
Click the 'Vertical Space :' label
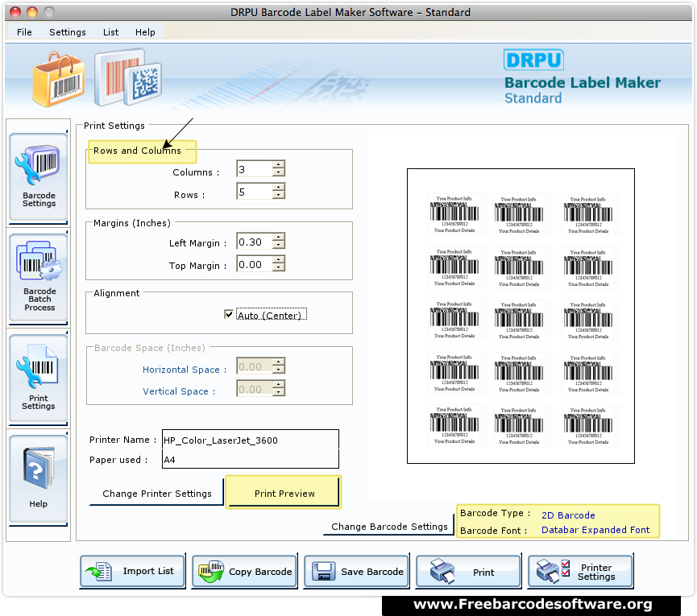(179, 391)
